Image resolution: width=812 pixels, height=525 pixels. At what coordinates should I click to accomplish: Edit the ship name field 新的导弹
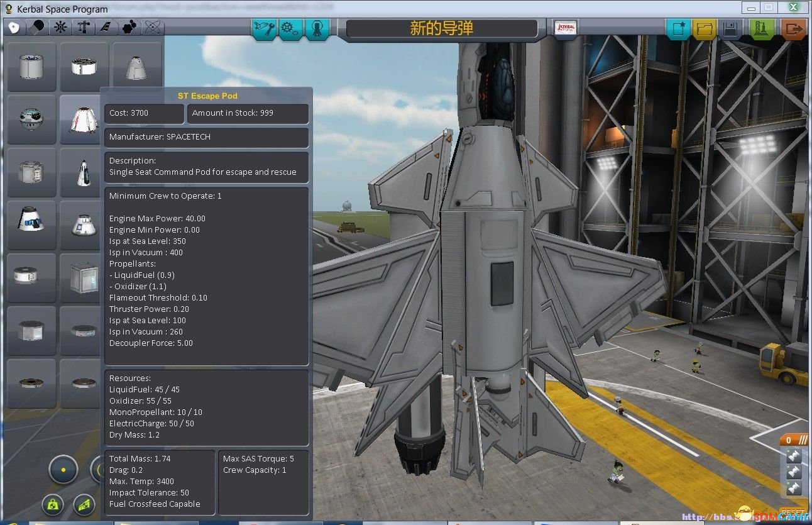coord(442,28)
